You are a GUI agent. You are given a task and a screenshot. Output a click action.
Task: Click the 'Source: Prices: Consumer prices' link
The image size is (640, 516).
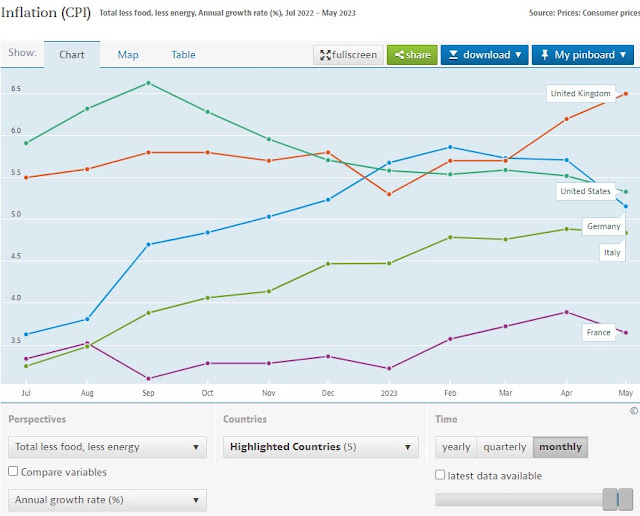click(584, 13)
